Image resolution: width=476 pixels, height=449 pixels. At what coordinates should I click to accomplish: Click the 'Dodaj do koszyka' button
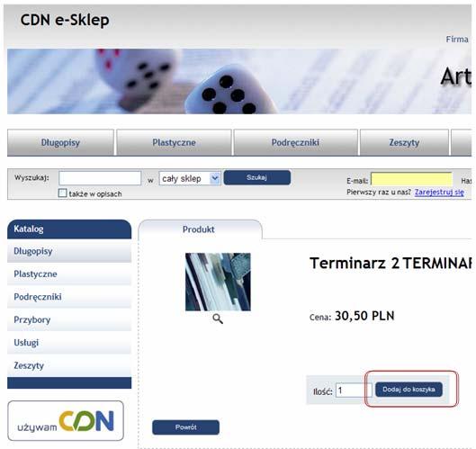[409, 390]
